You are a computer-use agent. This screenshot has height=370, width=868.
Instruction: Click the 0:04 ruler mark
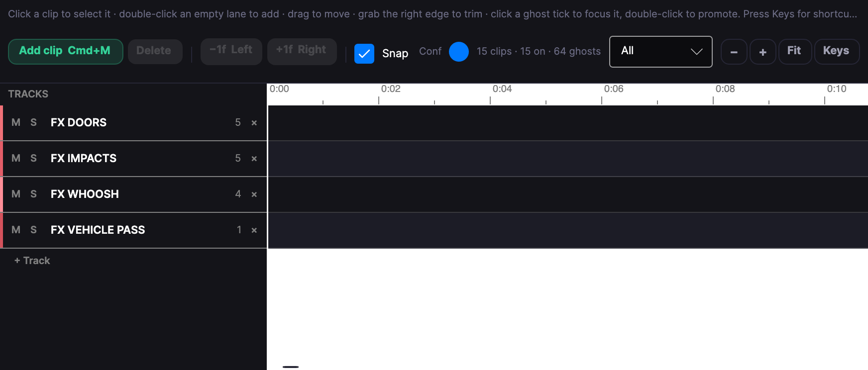pyautogui.click(x=502, y=89)
